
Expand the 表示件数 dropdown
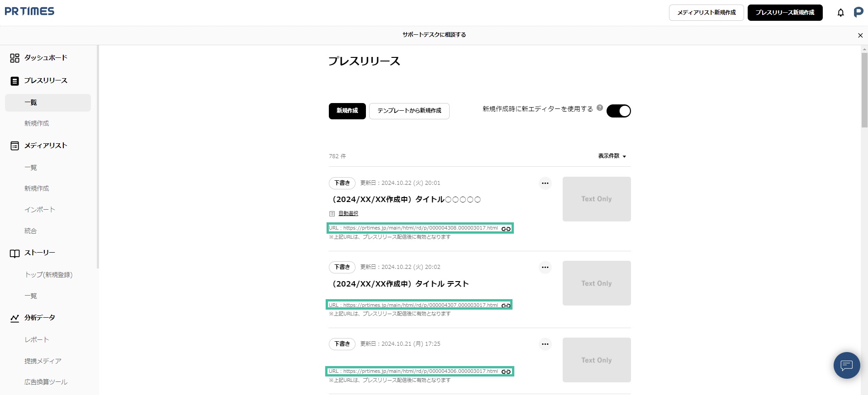point(612,156)
